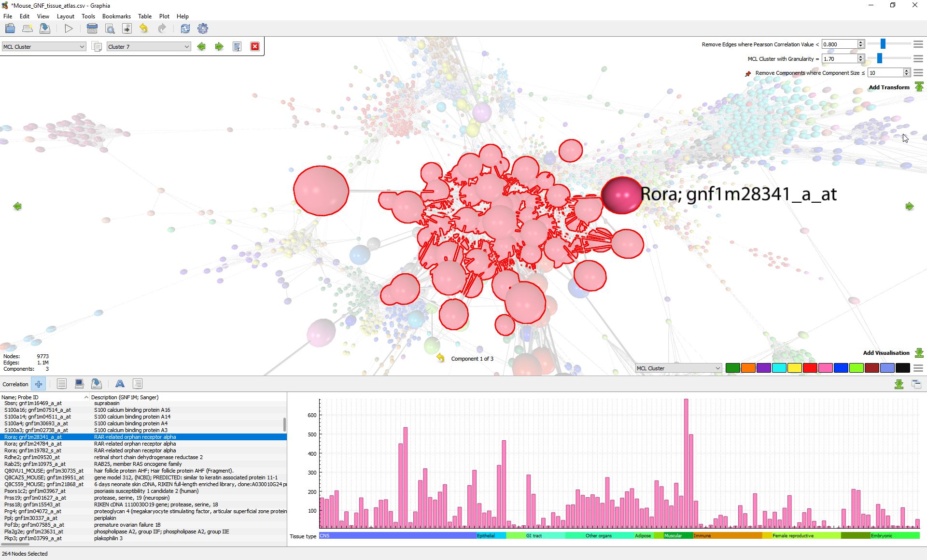Click the red colour swatch in the palette

tap(810, 368)
